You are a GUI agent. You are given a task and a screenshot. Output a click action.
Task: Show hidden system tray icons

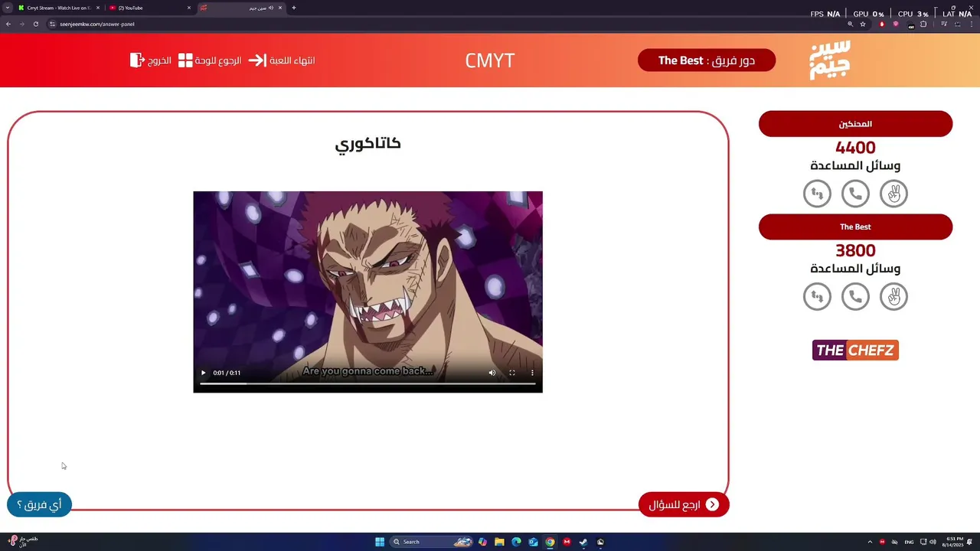[x=870, y=542]
